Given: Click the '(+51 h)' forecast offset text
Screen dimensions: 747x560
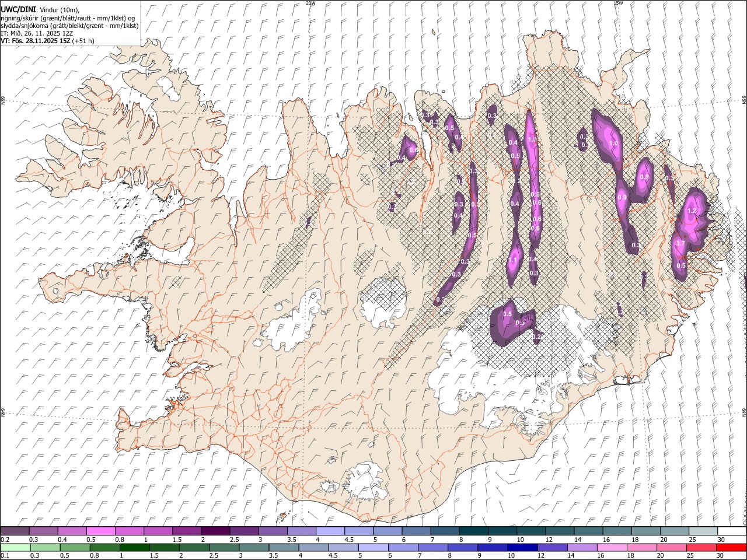Looking at the screenshot, I should tap(83, 41).
